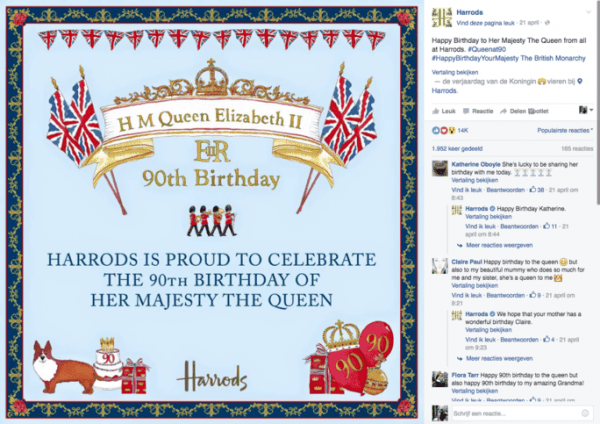Click the Reactie comment bubble icon
600x424 pixels.
click(x=466, y=111)
